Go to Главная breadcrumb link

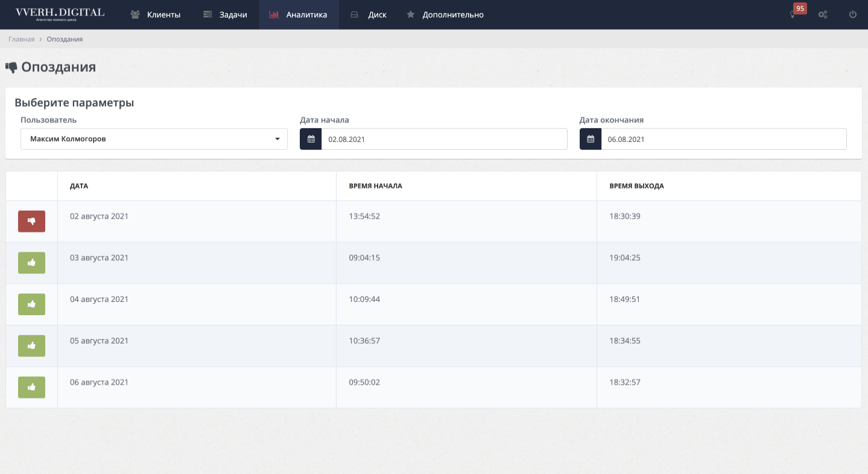(21, 39)
